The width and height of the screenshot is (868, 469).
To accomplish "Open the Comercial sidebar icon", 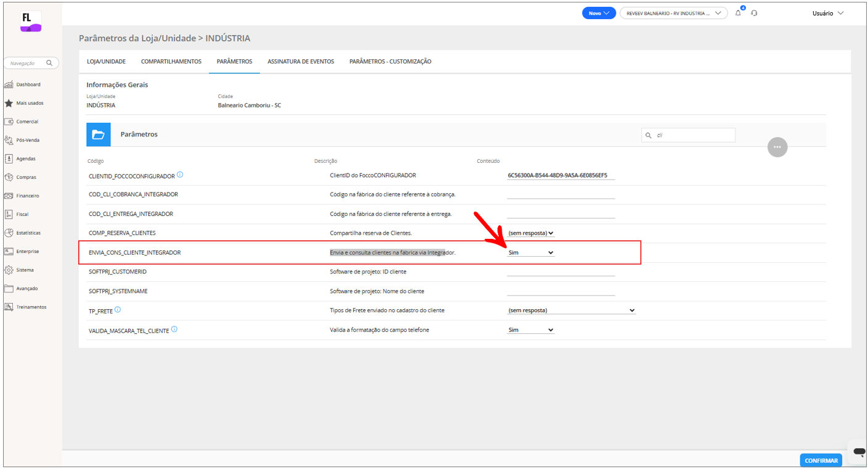I will (9, 122).
